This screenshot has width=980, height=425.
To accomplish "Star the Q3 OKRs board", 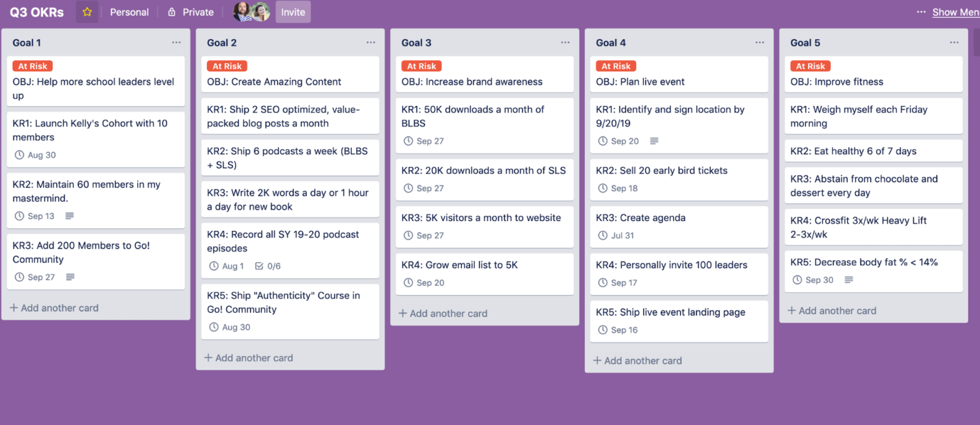I will tap(87, 12).
